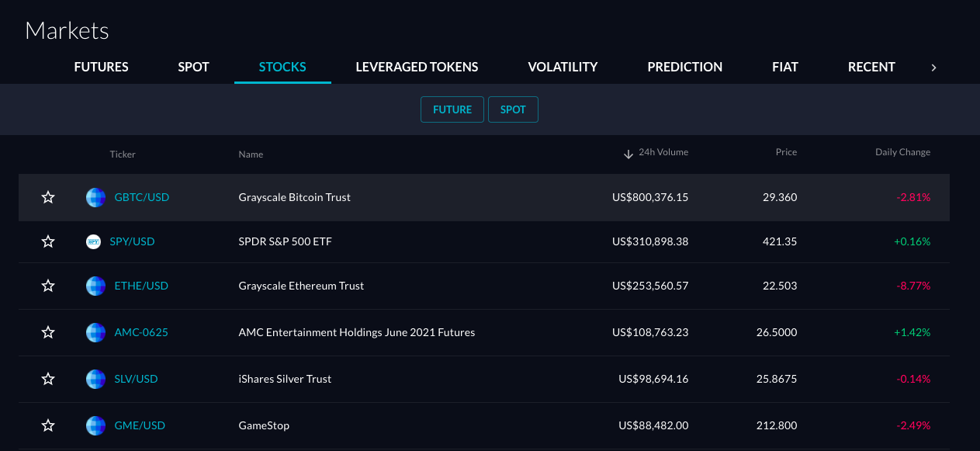Viewport: 980px width, 451px height.
Task: Favorite GameStop using its star icon
Action: click(x=48, y=425)
